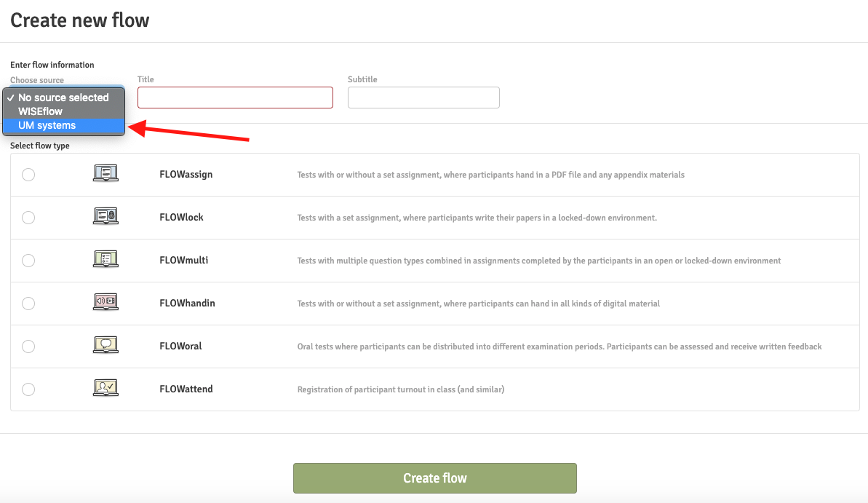The width and height of the screenshot is (868, 503).
Task: Choose the FLOWmulti radio button
Action: (28, 261)
